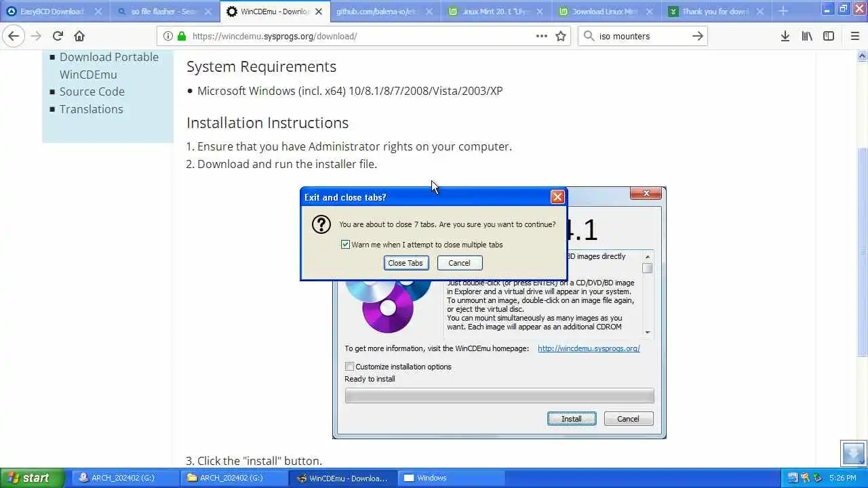Image resolution: width=868 pixels, height=488 pixels.
Task: Click first system tray icon
Action: (x=792, y=478)
